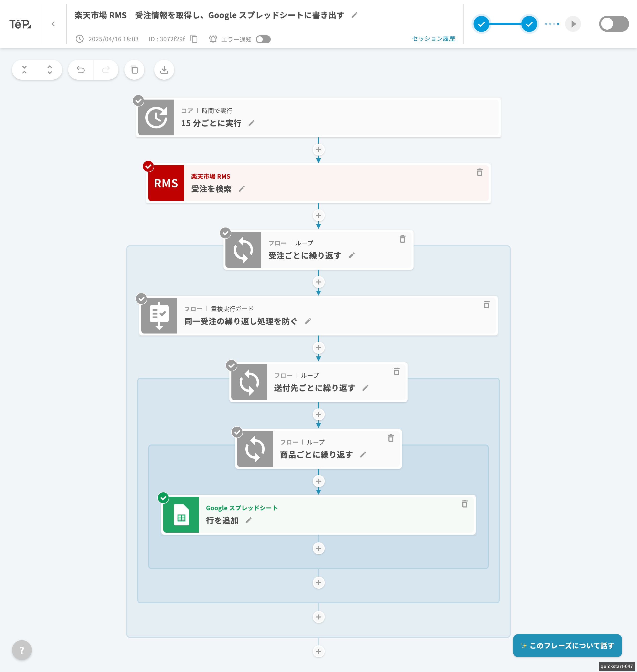Click the check badge on 受注ごとに繰り返す

[225, 233]
